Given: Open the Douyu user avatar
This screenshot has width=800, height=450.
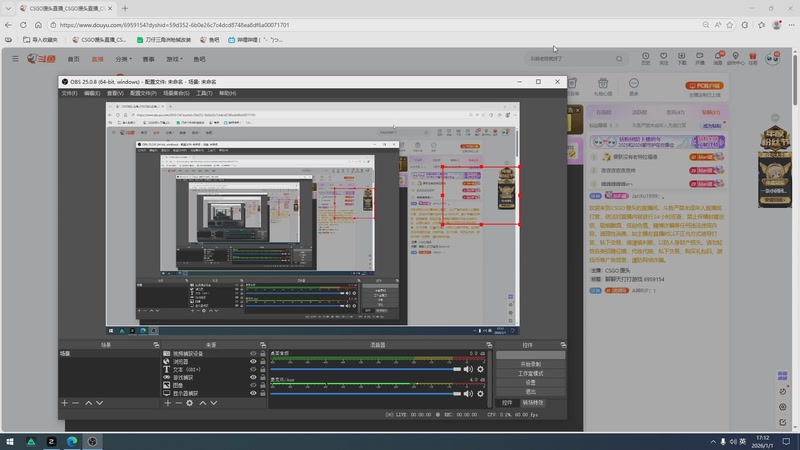Looking at the screenshot, I should coord(772,59).
